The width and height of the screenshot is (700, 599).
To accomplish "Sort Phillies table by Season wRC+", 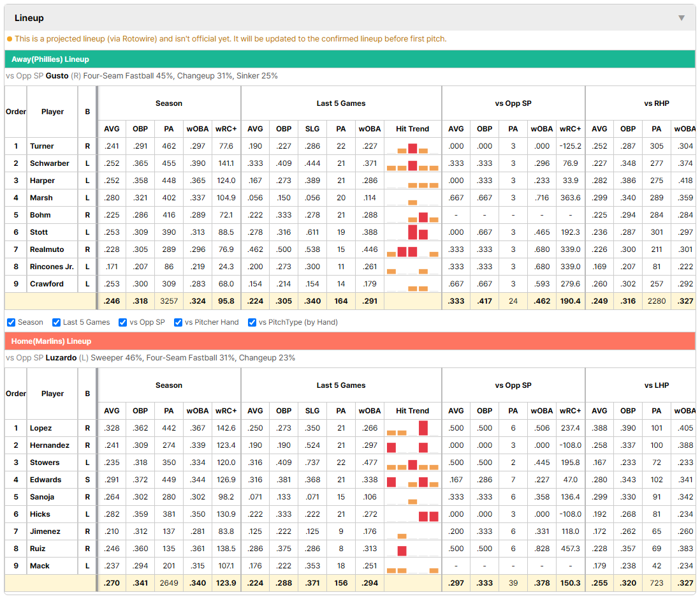I will (x=226, y=129).
